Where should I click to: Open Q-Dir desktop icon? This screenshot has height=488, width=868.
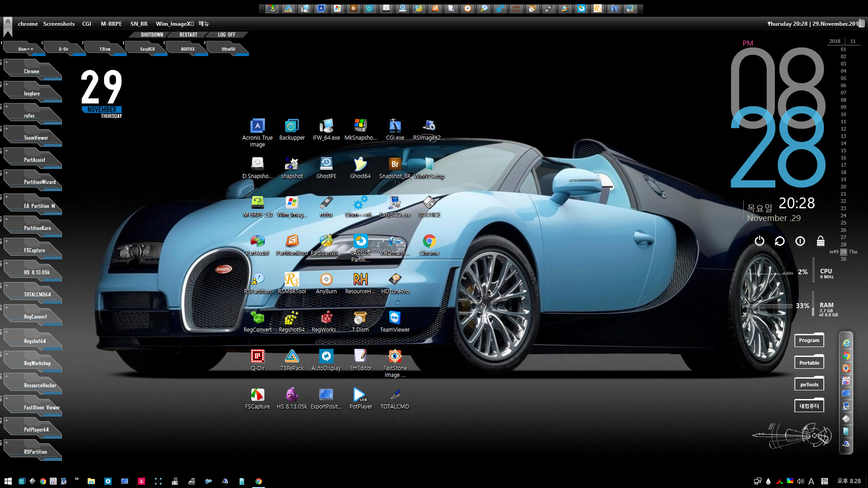click(257, 360)
